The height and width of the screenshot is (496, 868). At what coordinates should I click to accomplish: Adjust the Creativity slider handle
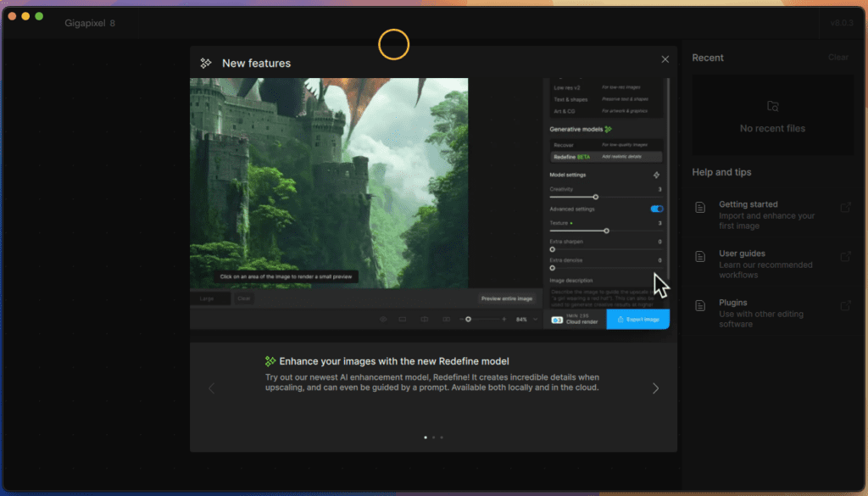[x=596, y=197]
